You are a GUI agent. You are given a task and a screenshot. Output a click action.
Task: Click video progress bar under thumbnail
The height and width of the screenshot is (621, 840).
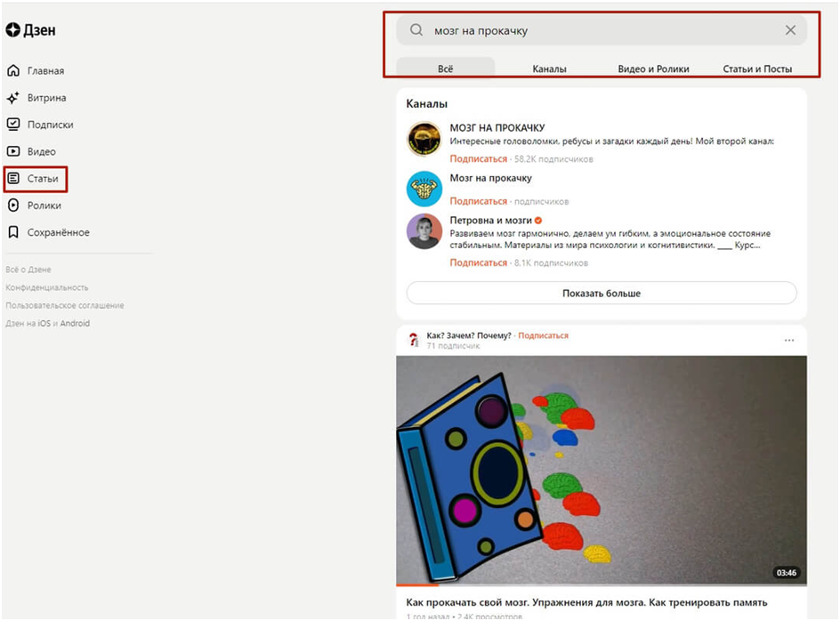(x=601, y=585)
